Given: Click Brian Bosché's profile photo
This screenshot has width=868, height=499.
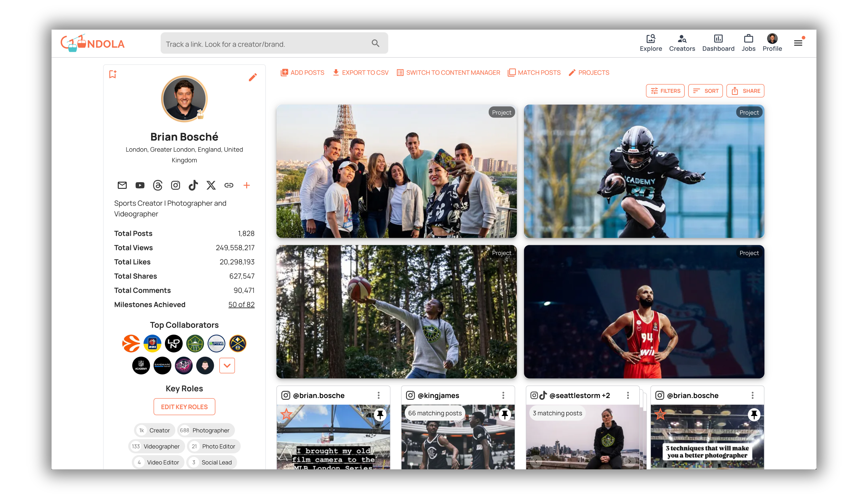Looking at the screenshot, I should 184,99.
